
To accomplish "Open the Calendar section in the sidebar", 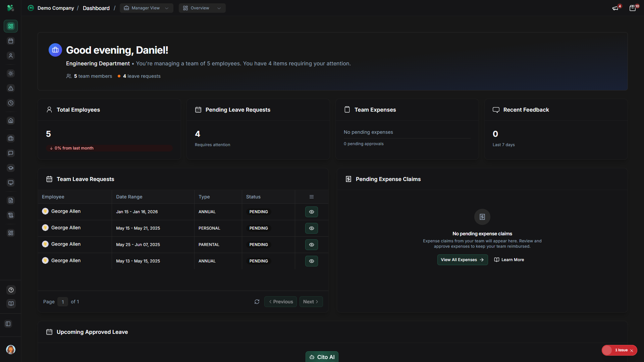I will pyautogui.click(x=10, y=41).
